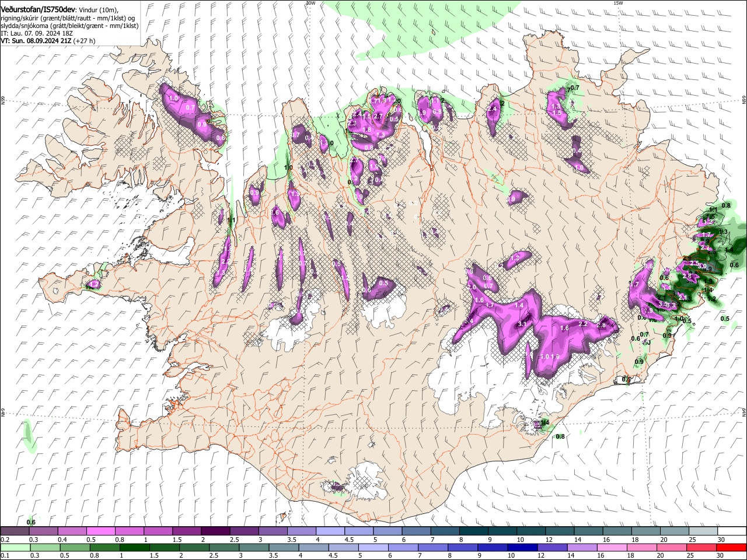
Task: Click the lower legend swatch between 3 and 3.5
Action: click(x=254, y=547)
